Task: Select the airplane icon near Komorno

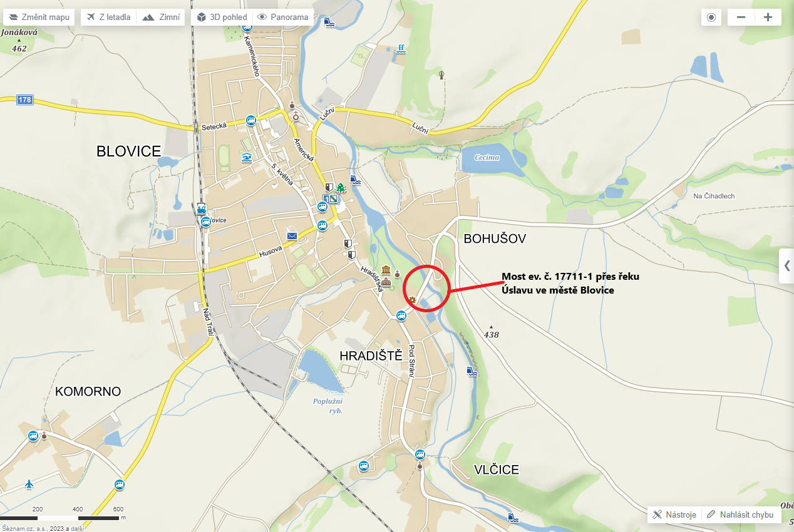Action: [x=29, y=484]
